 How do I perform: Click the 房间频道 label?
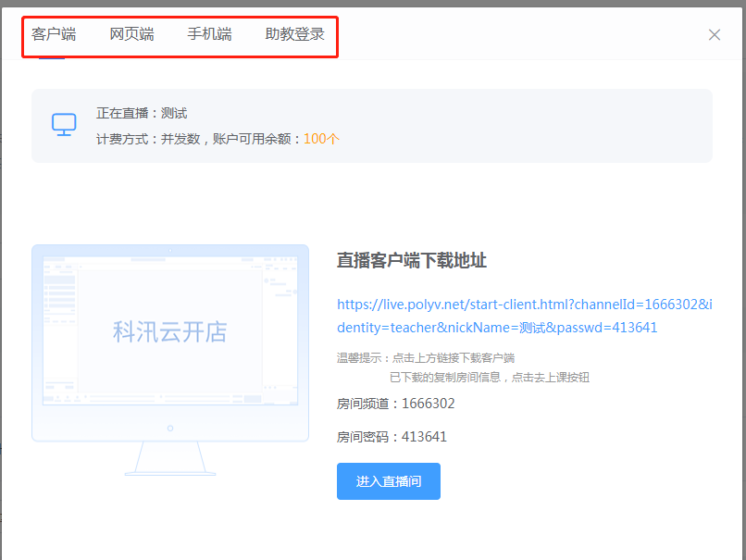(x=366, y=403)
